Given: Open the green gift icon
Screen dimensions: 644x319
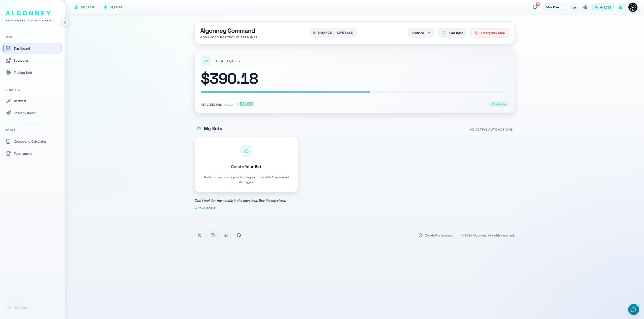Looking at the screenshot, I should tap(621, 7).
